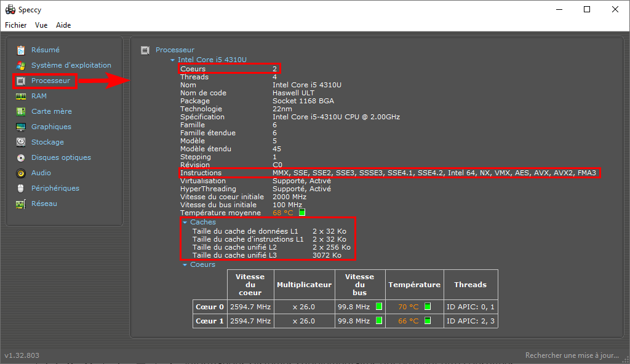630x364 pixels.
Task: Collapse the Intel Core i5 4310U tree node
Action: (172, 60)
